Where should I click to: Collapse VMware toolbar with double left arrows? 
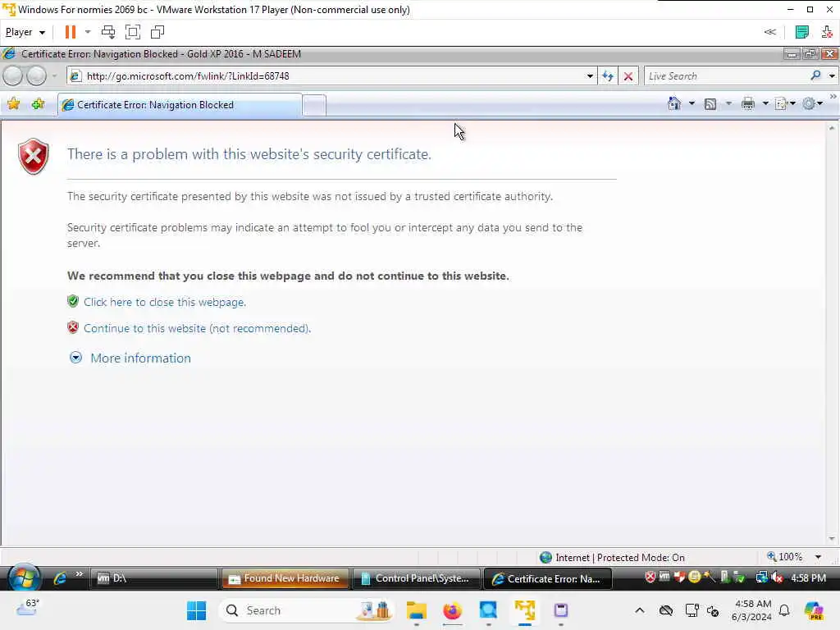point(769,32)
